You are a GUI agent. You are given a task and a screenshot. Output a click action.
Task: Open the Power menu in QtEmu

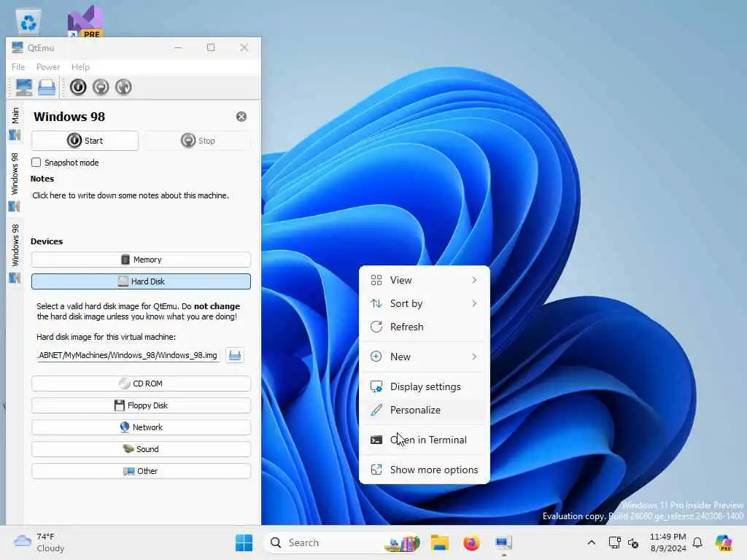coord(48,67)
